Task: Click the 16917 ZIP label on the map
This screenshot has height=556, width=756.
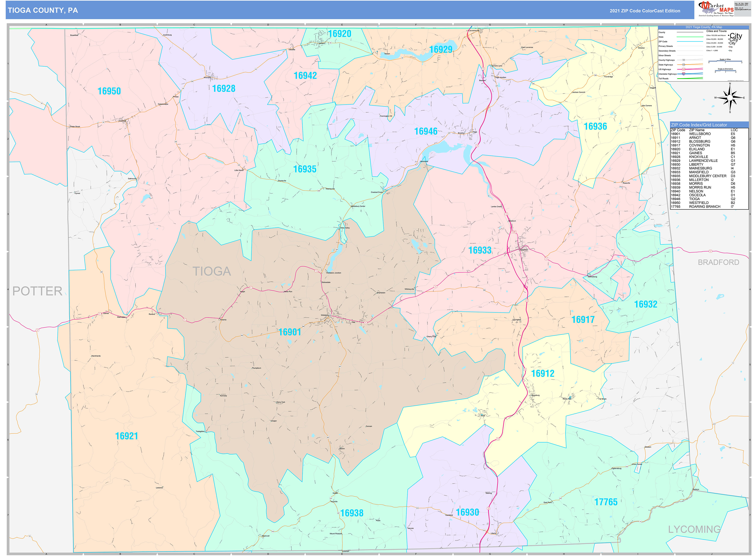Action: [x=583, y=319]
